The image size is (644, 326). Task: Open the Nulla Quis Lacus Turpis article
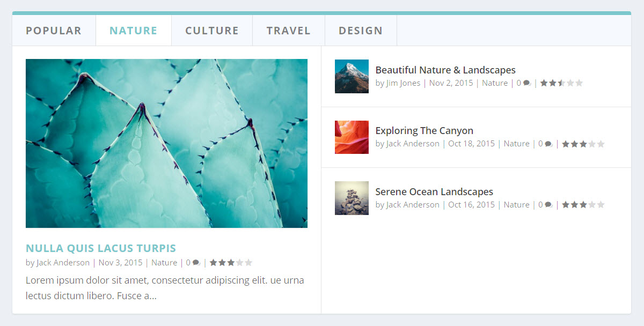click(101, 248)
